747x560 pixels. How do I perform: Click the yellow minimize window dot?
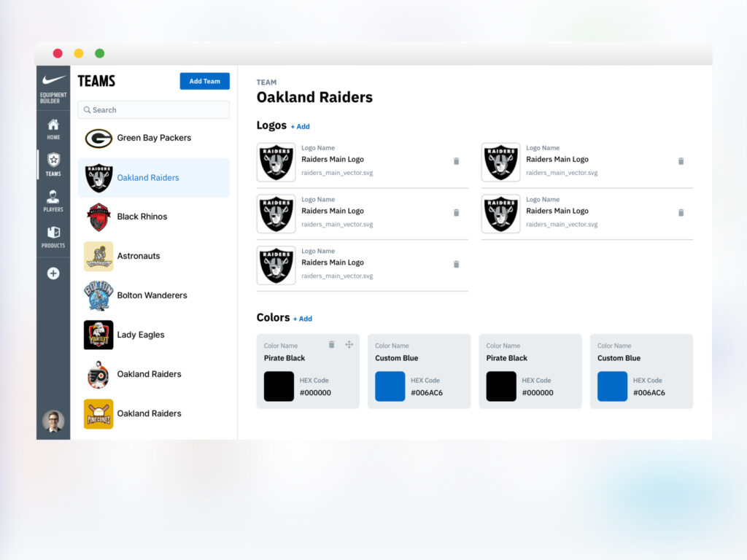click(79, 53)
